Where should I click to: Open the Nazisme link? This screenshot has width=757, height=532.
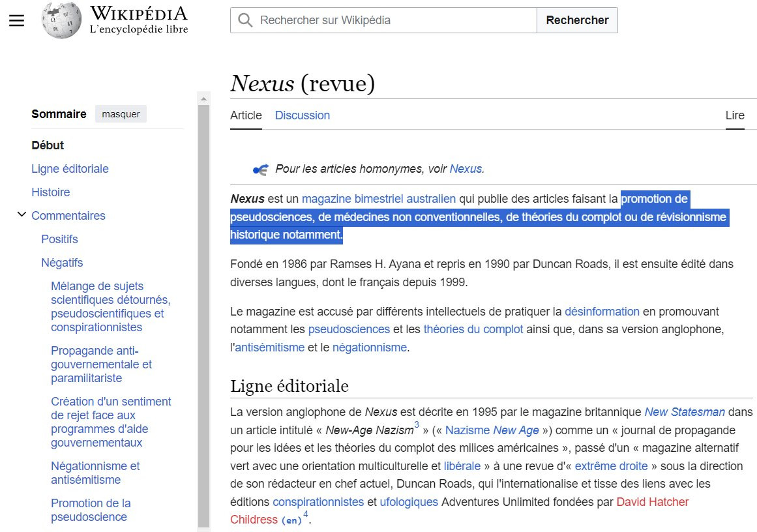[468, 431]
